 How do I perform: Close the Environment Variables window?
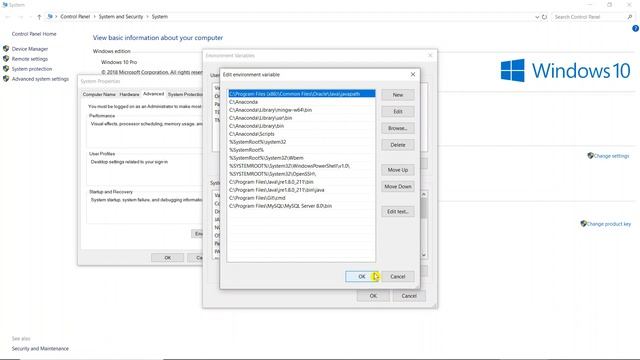(430, 55)
